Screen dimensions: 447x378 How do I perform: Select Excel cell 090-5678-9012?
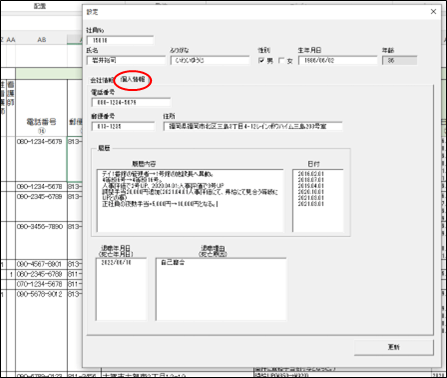41,330
